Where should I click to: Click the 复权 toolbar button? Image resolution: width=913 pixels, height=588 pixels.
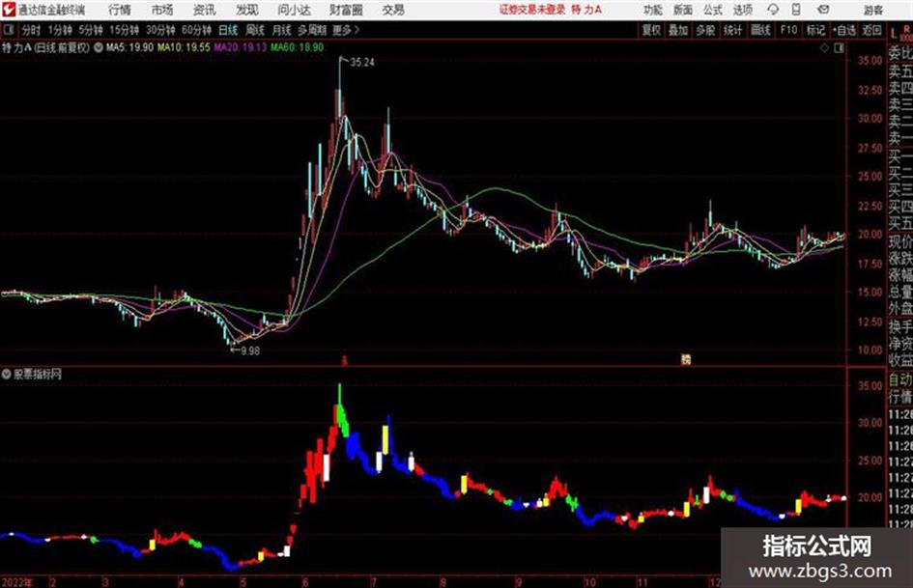tap(651, 30)
